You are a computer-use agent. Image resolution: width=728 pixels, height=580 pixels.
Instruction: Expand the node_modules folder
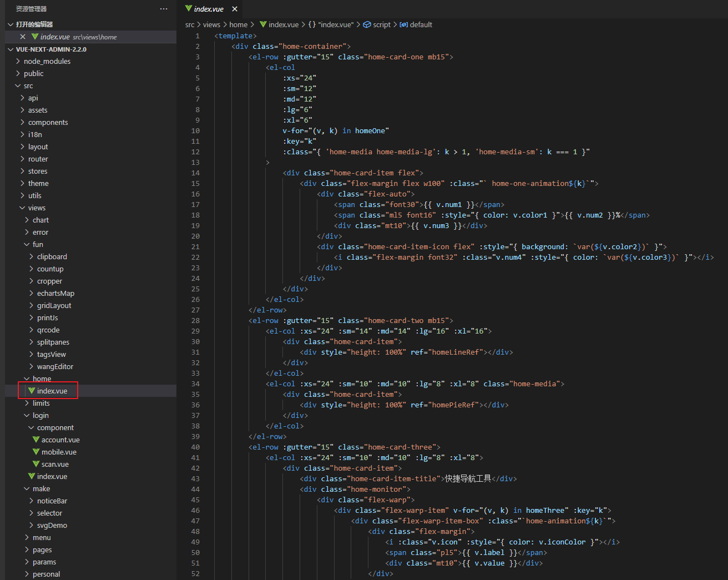point(47,61)
